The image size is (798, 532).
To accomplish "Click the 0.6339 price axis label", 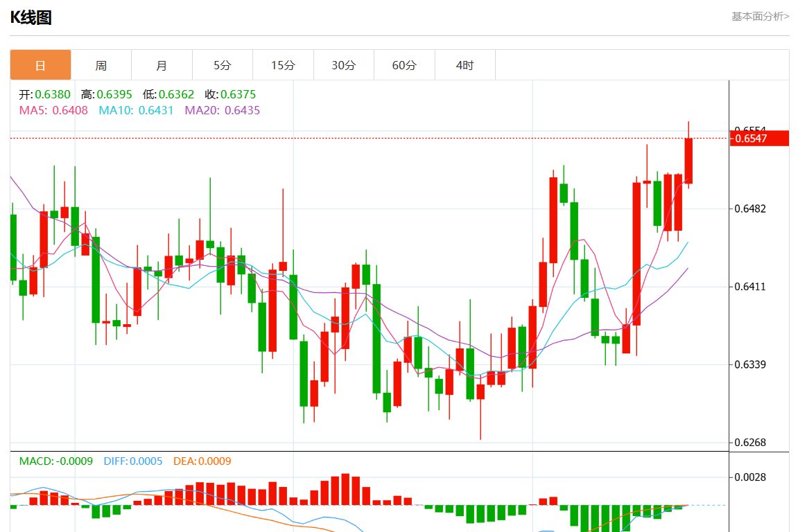I will [x=750, y=364].
